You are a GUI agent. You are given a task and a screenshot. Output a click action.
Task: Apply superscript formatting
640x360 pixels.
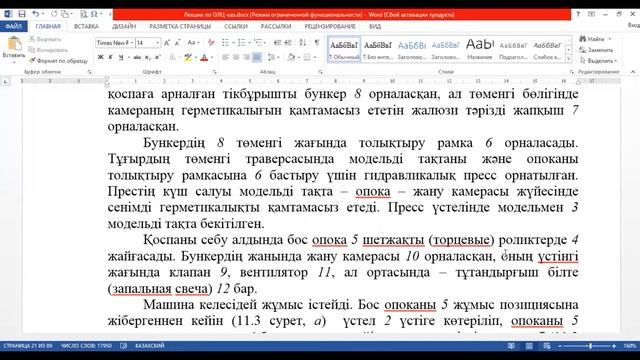158,57
